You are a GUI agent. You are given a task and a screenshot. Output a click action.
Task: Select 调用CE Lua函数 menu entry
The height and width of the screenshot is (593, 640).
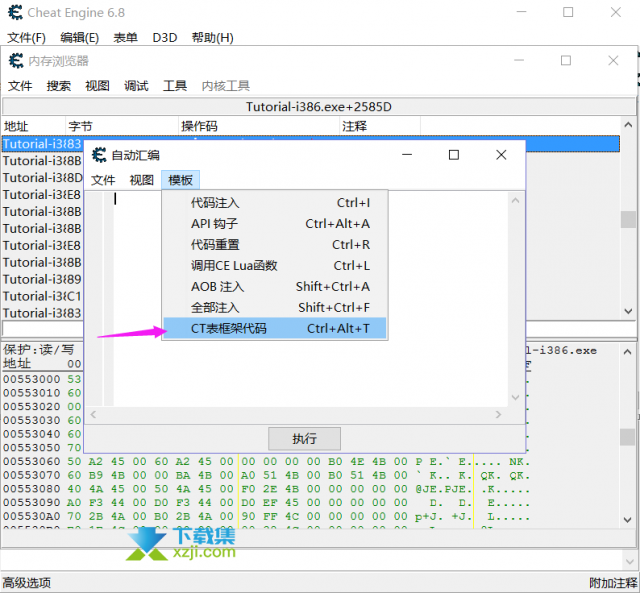coord(275,266)
